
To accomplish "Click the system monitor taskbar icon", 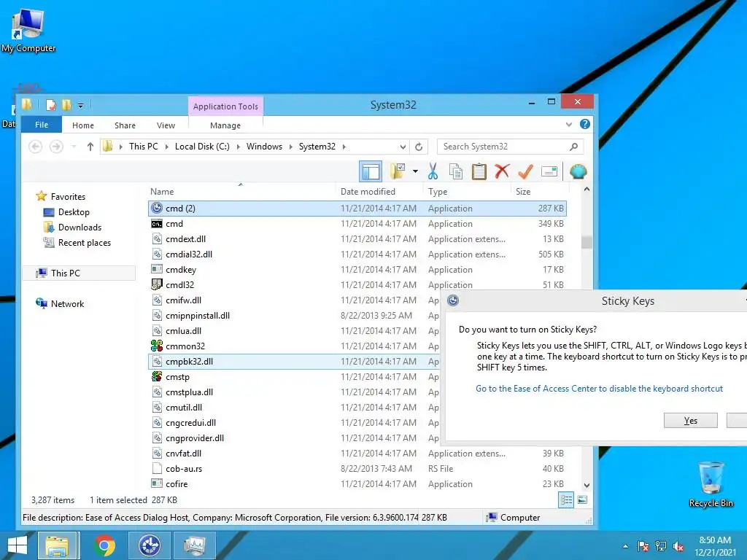I will 194,545.
